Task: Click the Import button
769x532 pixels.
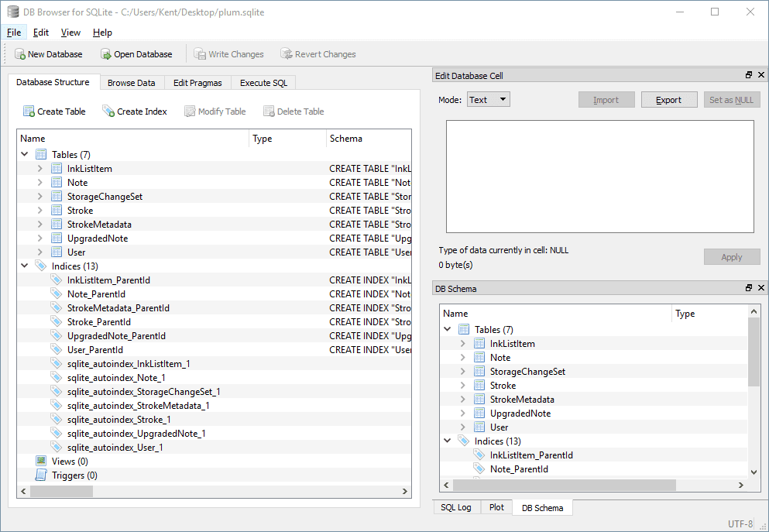Action: tap(606, 100)
